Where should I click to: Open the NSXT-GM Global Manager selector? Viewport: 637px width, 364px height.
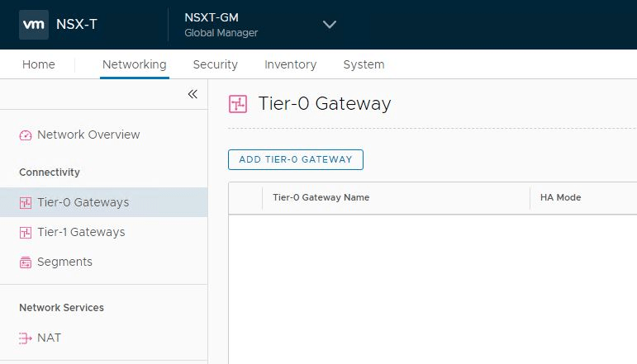tap(260, 25)
